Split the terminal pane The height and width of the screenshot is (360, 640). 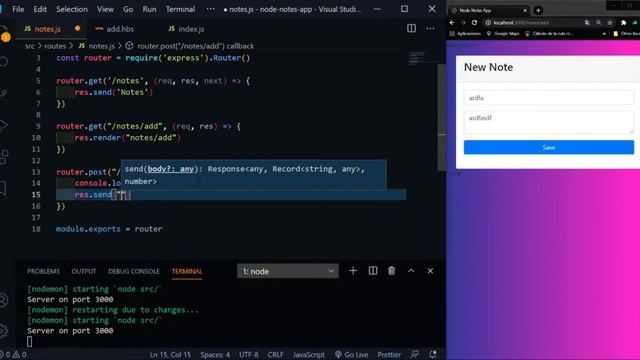373,271
